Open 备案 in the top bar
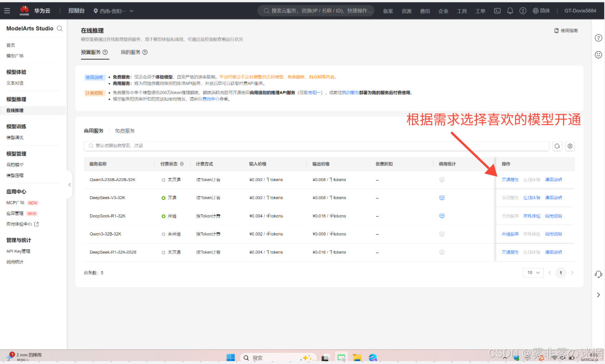Screen dimensions: 605x364 tap(388, 11)
